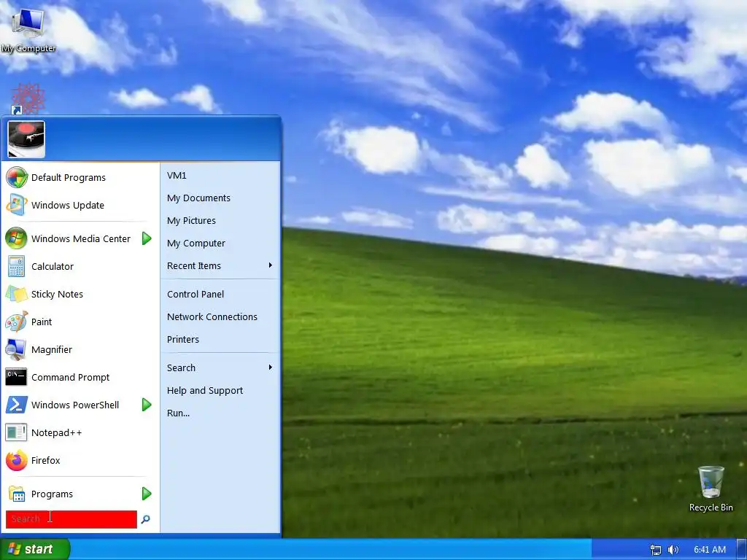Viewport: 747px width, 560px height.
Task: Click the Show Desktop strip beside clock
Action: coord(742,550)
